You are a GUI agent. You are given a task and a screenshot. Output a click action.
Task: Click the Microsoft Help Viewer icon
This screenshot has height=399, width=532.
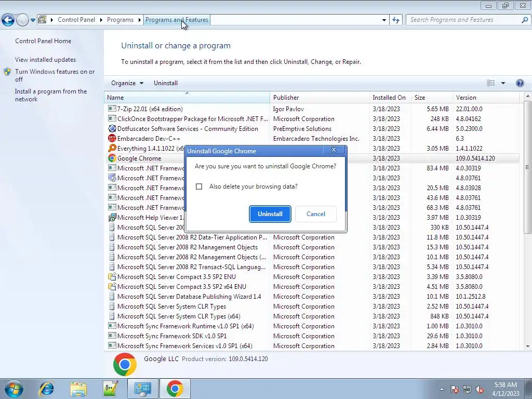(112, 218)
